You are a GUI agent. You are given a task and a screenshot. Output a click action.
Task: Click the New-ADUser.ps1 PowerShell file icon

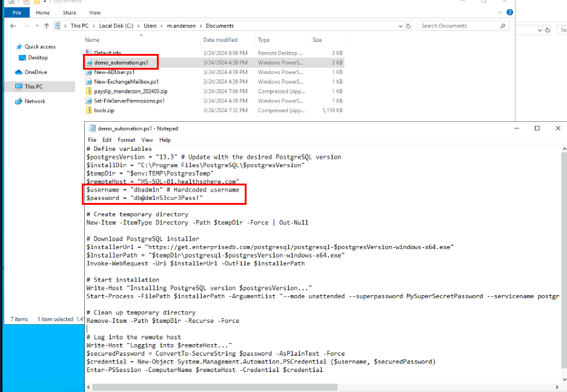89,72
